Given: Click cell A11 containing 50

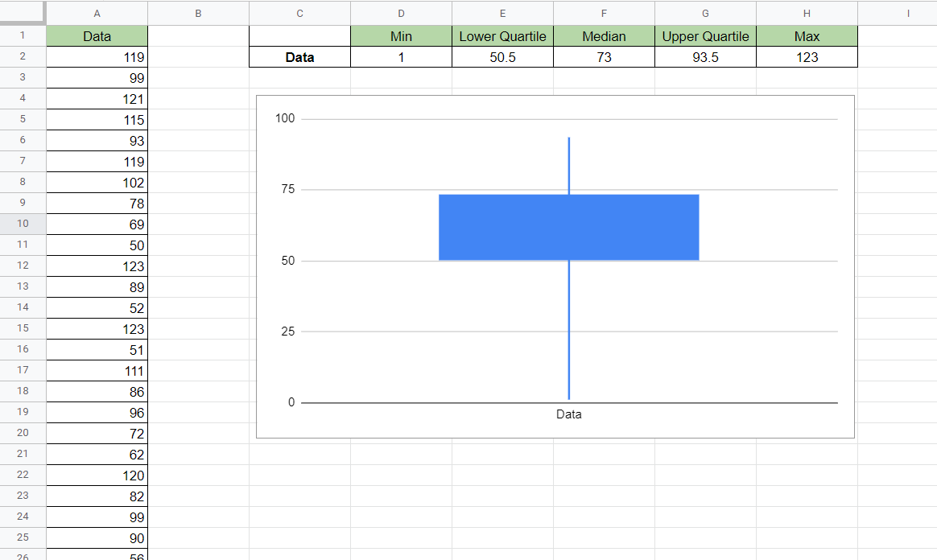Looking at the screenshot, I should point(97,245).
